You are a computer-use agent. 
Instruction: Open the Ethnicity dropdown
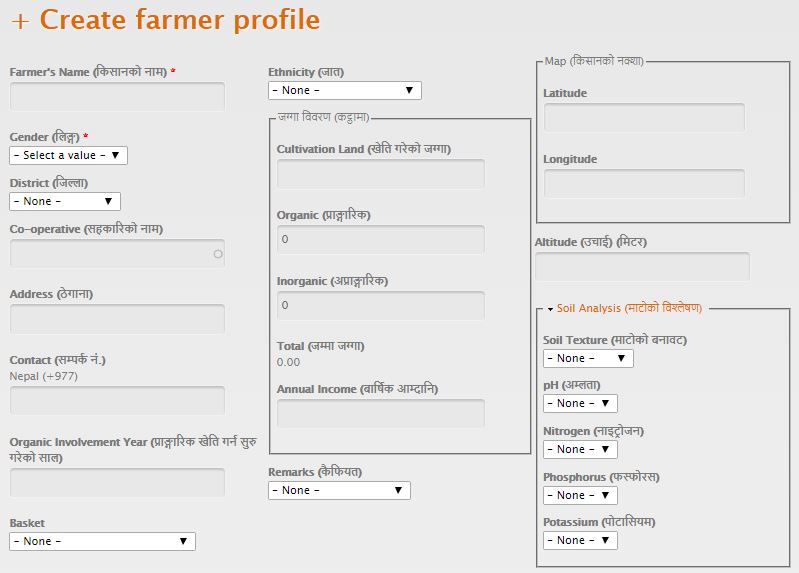point(345,90)
